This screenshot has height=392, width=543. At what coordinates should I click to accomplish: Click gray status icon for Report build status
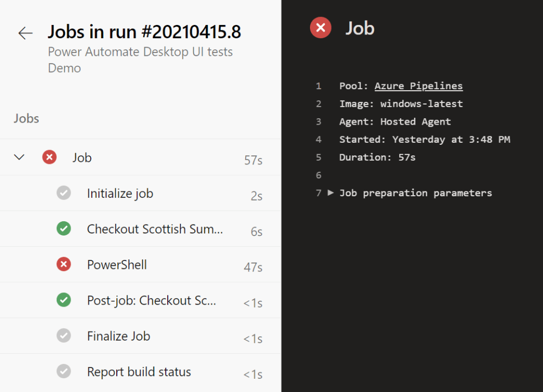(64, 371)
